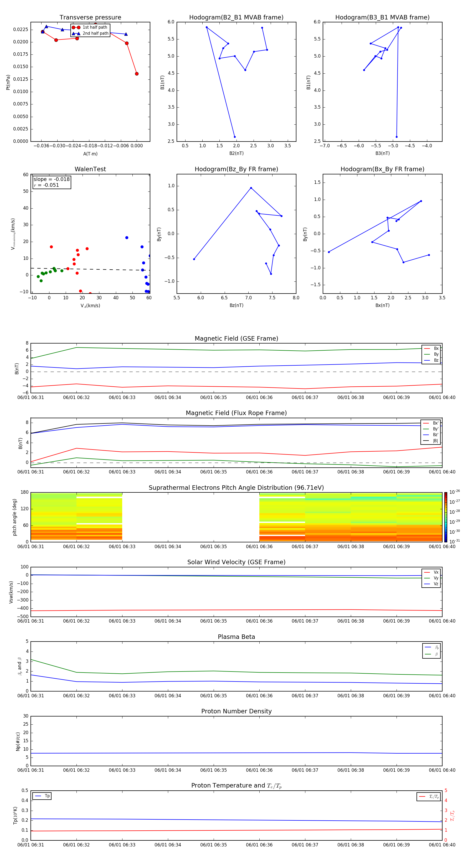Image resolution: width=473 pixels, height=868 pixels.
Task: Click the '2nd half path' legend entry
Action: coord(90,33)
